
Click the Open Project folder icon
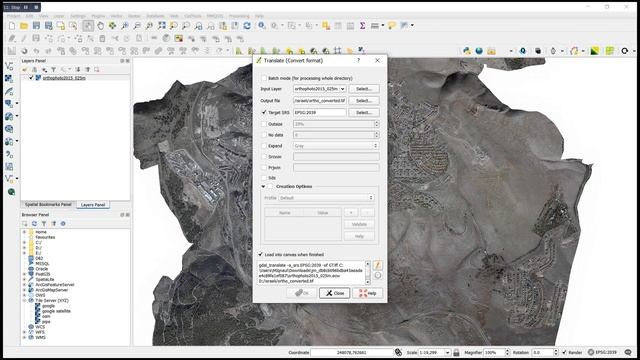coord(24,26)
